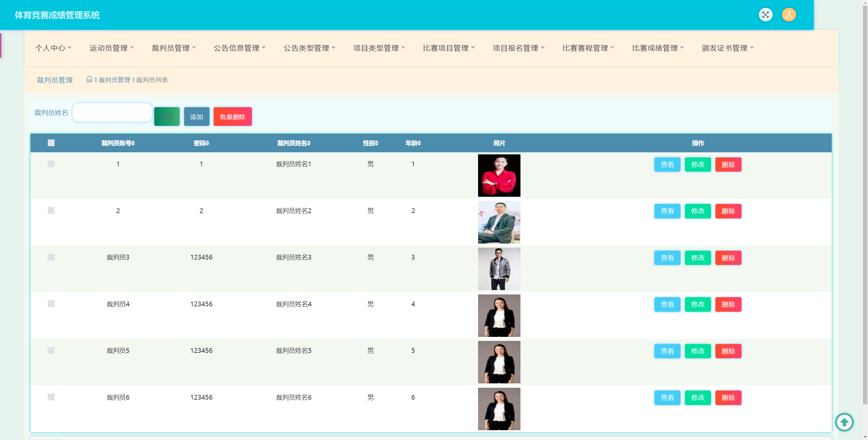
Task: Open the 运动员管理 menu item
Action: click(x=112, y=48)
